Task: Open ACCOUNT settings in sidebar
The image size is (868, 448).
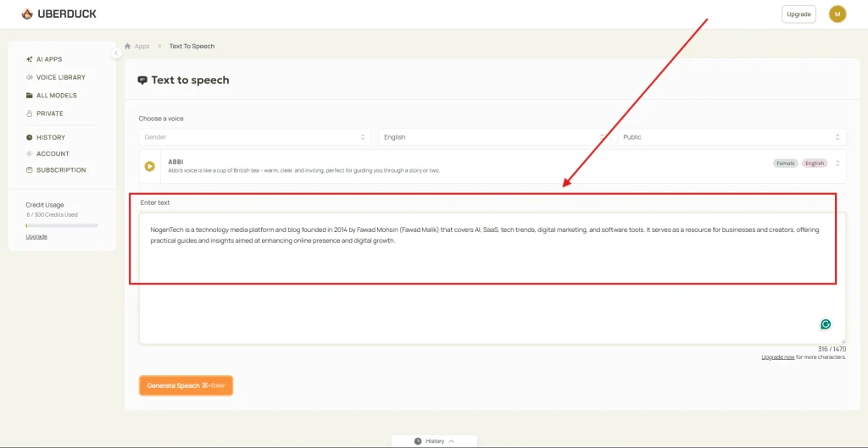Action: (x=53, y=154)
